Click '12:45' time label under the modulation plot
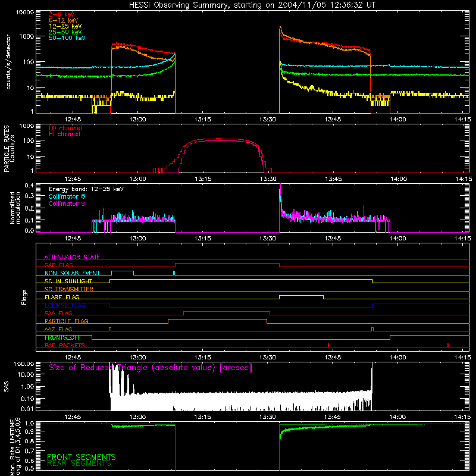The width and height of the screenshot is (476, 476). click(x=73, y=238)
